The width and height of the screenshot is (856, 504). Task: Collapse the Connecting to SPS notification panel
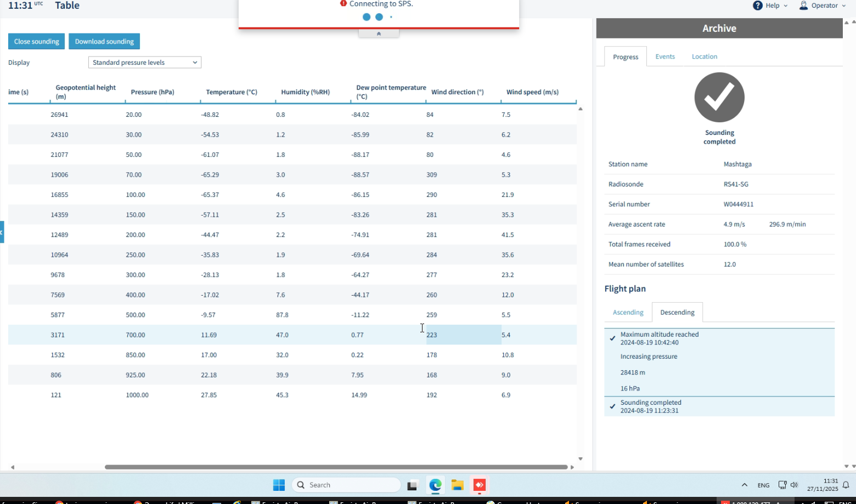(379, 33)
